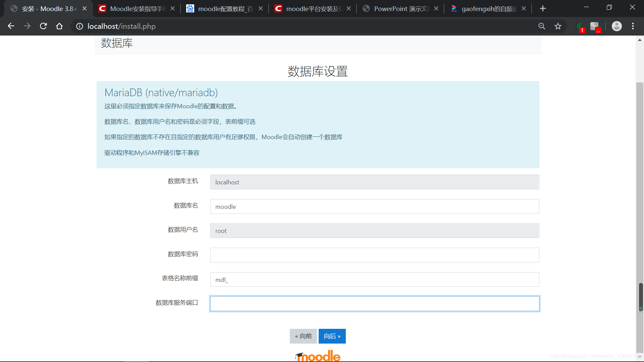Screen dimensions: 644x362
Task: Click the 表格名称前缀 field with mdl_
Action: click(x=374, y=280)
